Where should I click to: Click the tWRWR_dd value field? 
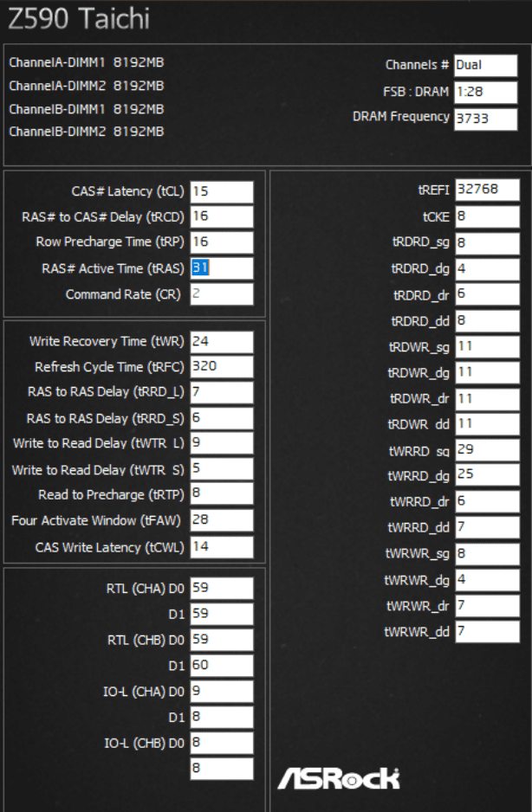click(488, 632)
